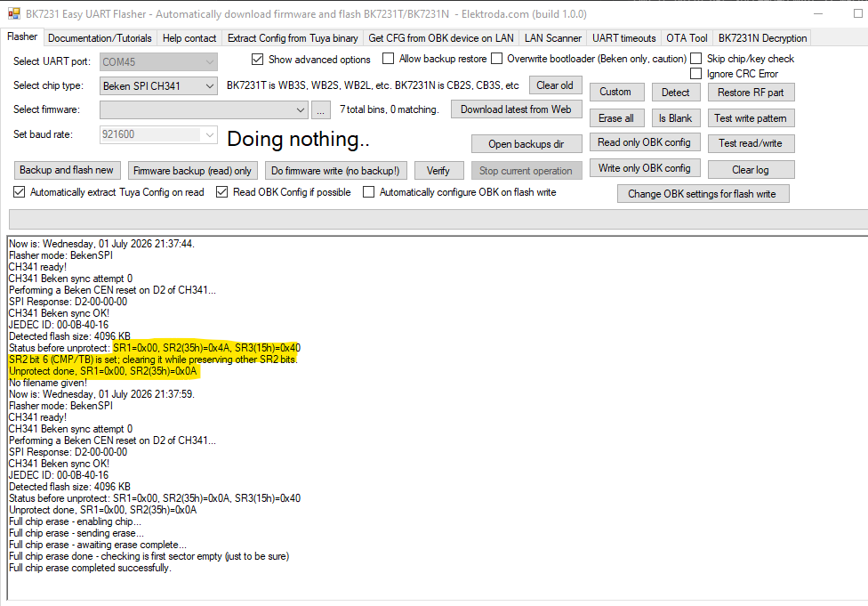Screen dimensions: 868x606
Task: Click the browse firmware '...' button
Action: click(320, 110)
